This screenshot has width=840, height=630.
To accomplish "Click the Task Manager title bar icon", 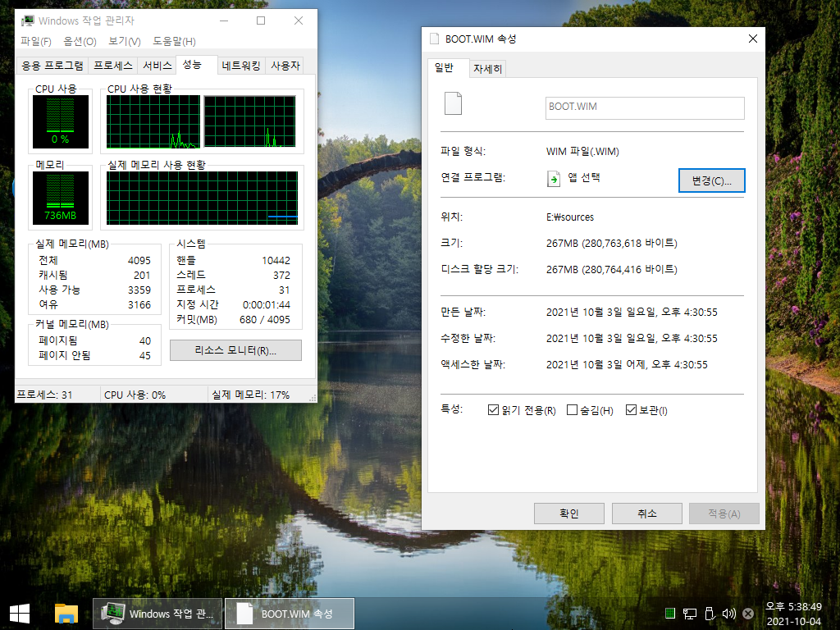I will pos(27,21).
